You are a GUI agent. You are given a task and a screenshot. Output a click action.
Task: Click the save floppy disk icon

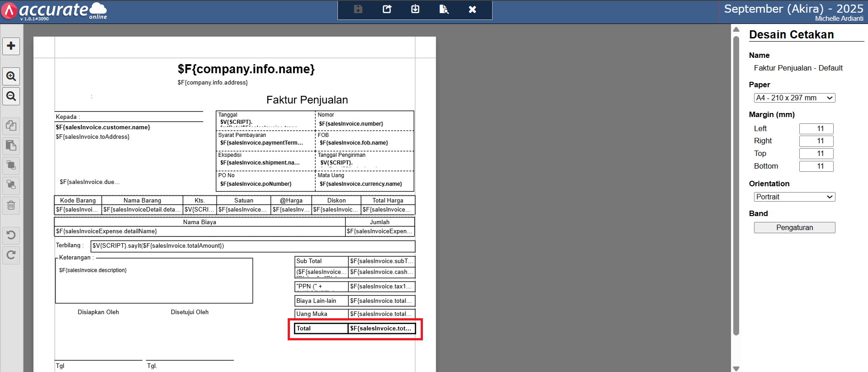click(x=358, y=9)
